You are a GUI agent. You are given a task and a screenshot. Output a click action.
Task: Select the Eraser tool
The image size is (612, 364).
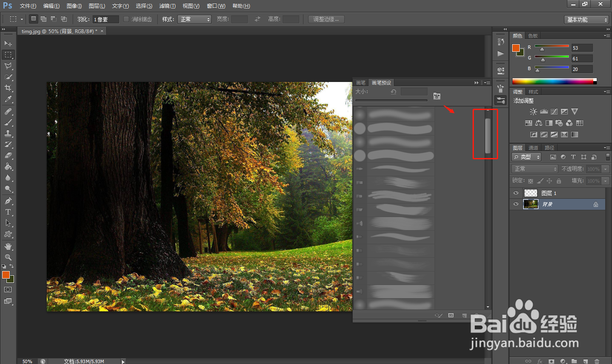[x=8, y=155]
